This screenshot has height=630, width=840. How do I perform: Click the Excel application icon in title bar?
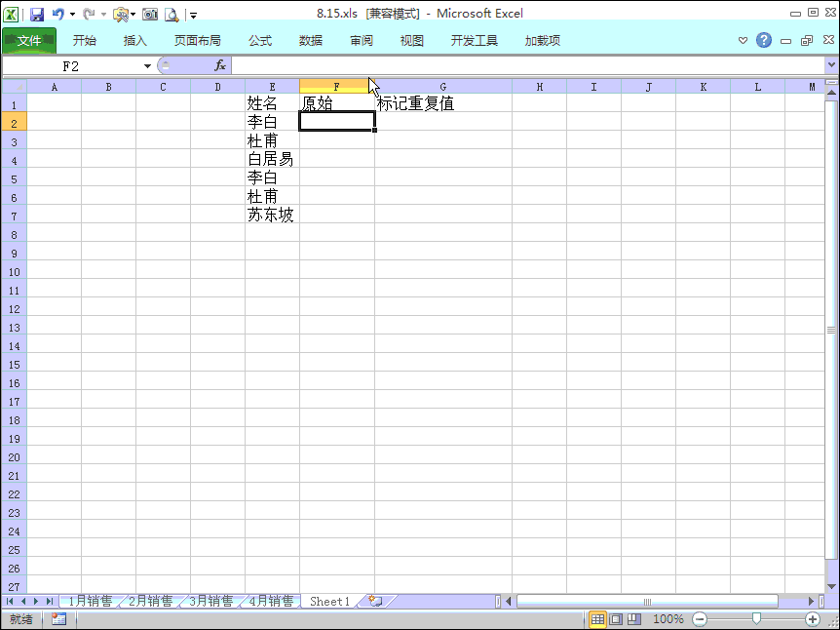pyautogui.click(x=11, y=14)
